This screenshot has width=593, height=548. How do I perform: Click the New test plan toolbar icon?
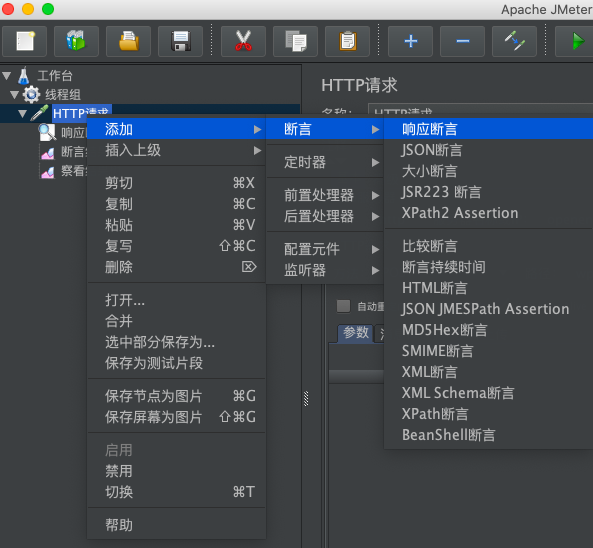25,41
